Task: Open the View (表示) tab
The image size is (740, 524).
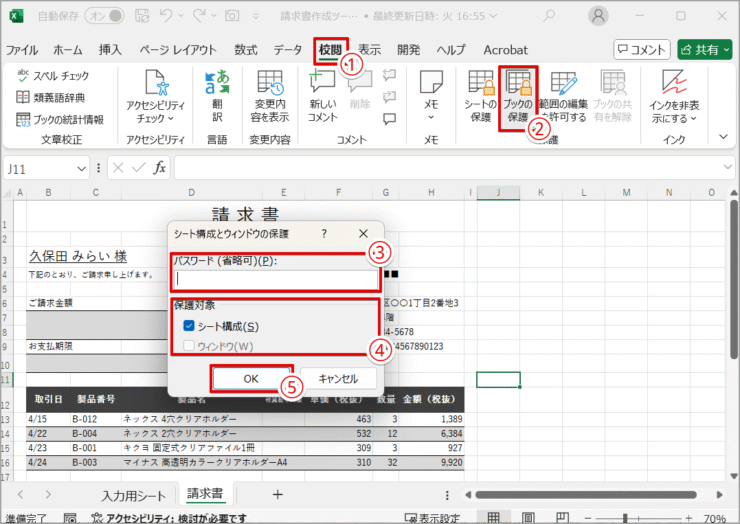Action: coord(370,50)
